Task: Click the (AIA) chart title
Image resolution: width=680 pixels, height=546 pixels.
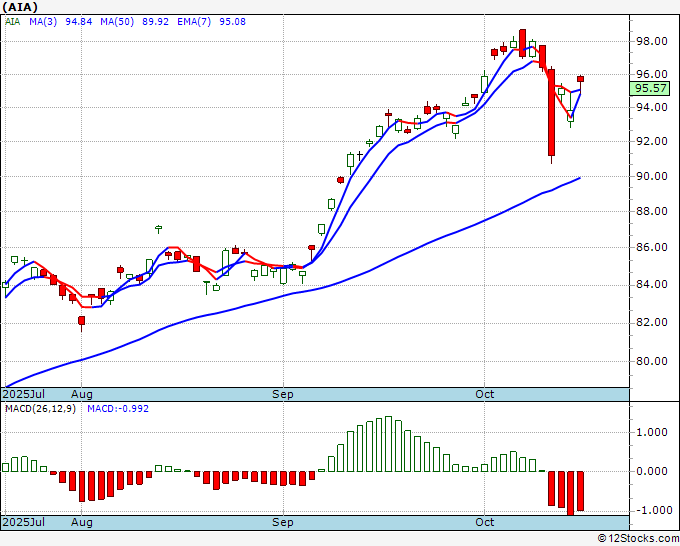Action: 20,7
